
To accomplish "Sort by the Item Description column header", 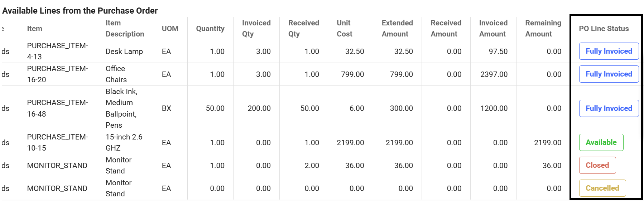I will point(125,29).
